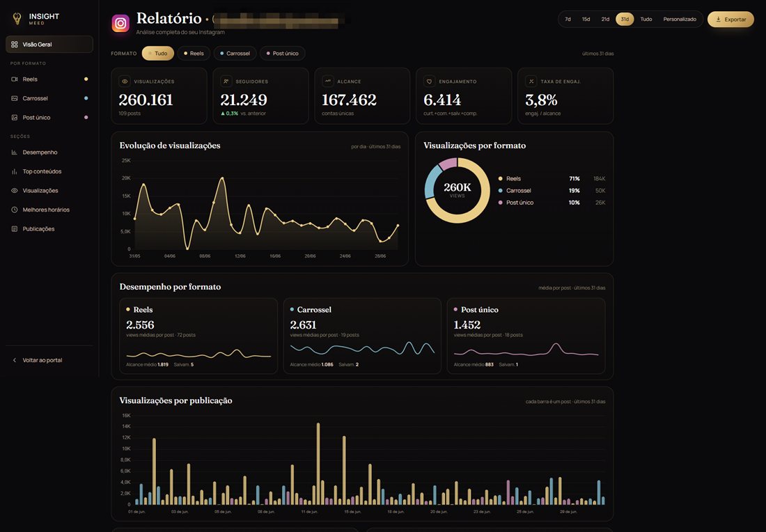Screen dimensions: 766x532
Task: Click the Publicações list icon
Action: (15, 228)
